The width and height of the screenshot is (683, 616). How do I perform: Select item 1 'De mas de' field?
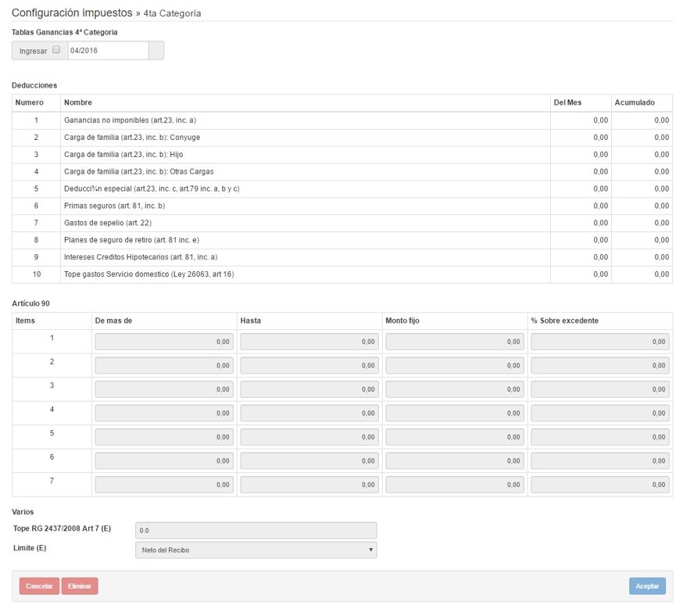(x=164, y=342)
